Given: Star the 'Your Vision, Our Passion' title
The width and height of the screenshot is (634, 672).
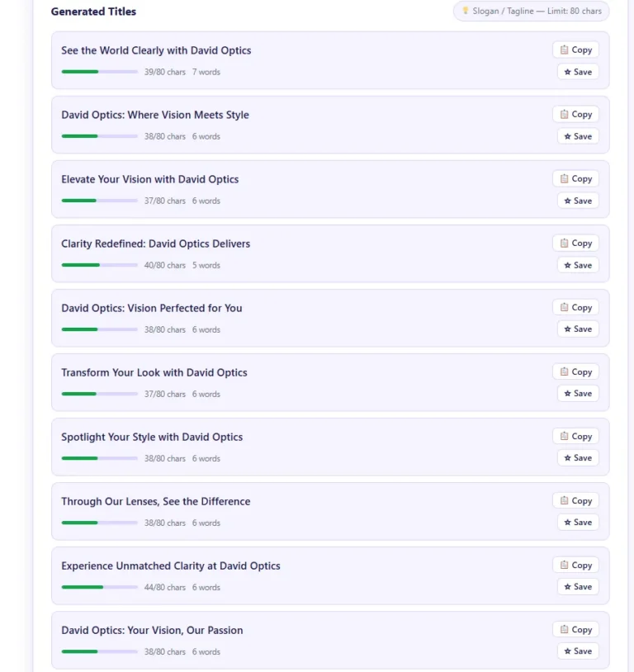Looking at the screenshot, I should [578, 651].
